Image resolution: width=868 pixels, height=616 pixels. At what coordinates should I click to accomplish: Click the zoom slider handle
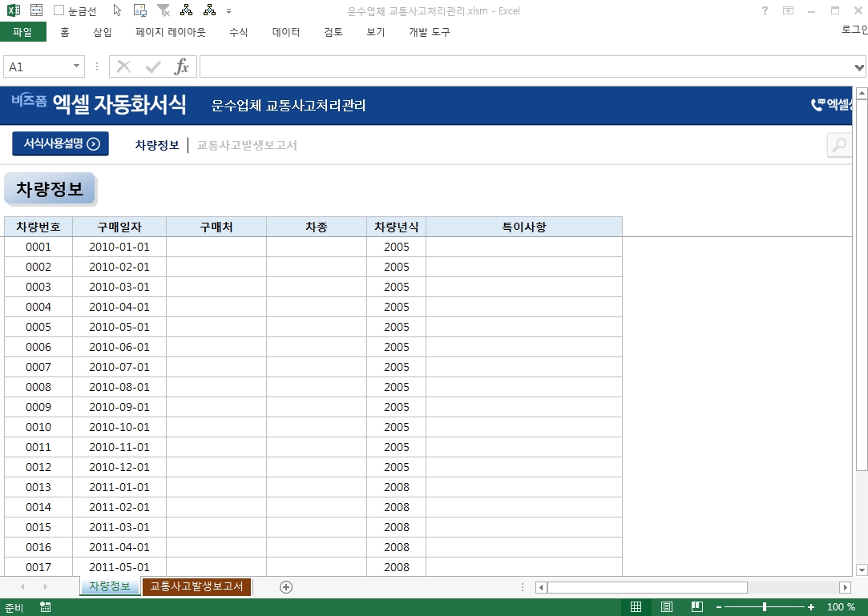click(x=765, y=607)
